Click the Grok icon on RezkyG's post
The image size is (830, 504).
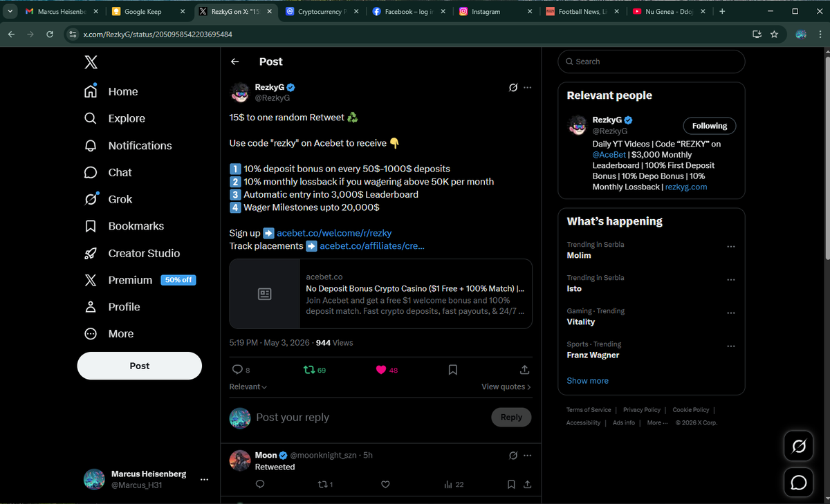(x=513, y=88)
